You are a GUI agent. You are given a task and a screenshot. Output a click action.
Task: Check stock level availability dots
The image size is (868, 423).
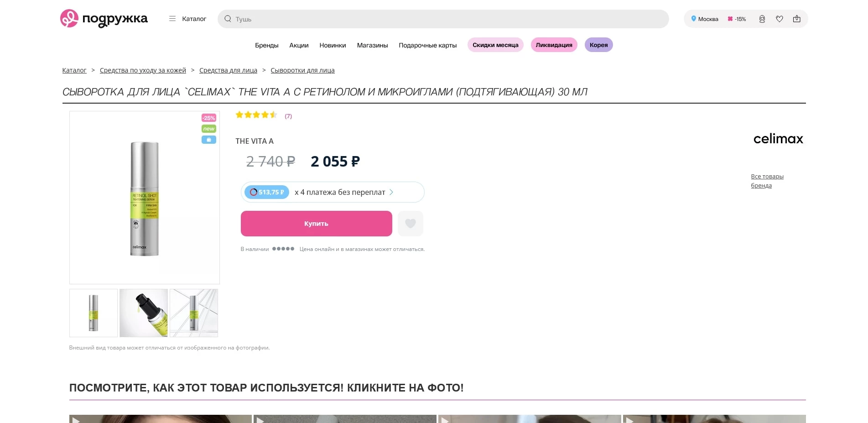[283, 249]
